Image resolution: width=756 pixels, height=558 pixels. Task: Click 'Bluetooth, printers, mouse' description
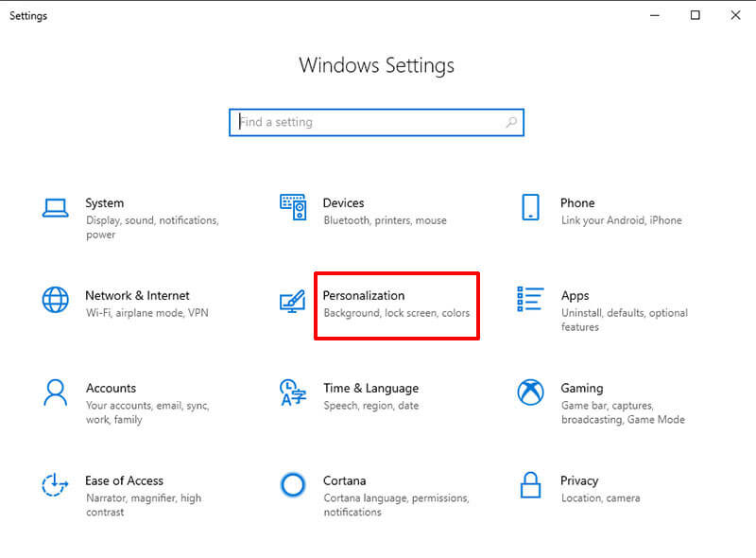coord(386,220)
